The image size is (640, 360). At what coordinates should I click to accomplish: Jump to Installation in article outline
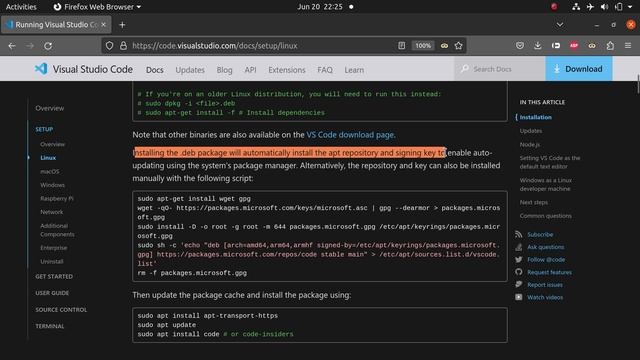[x=536, y=117]
